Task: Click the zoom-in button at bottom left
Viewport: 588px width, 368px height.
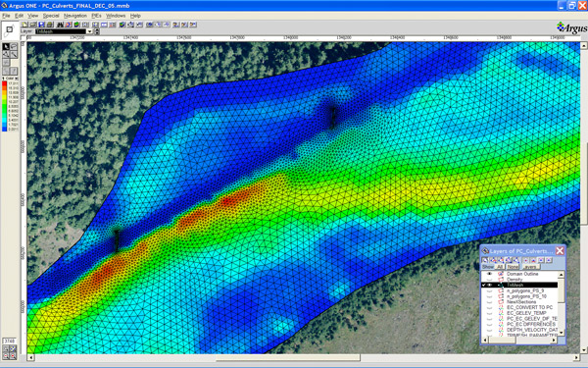Action: point(6,355)
